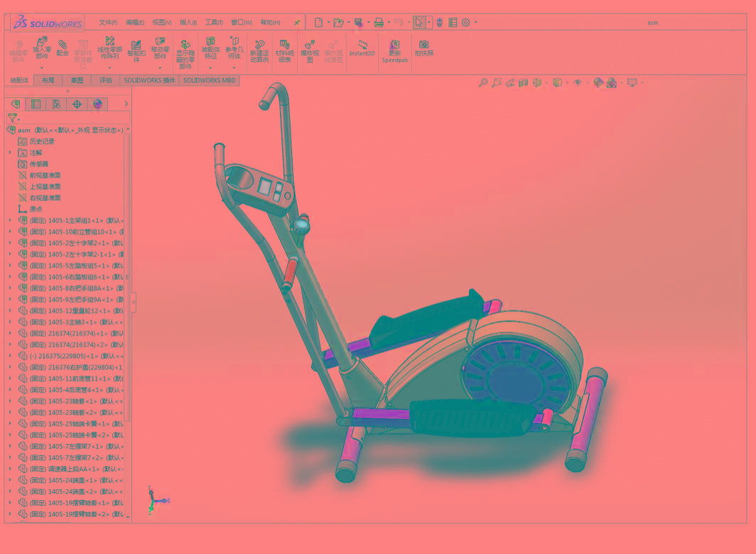Image resolution: width=756 pixels, height=554 pixels.
Task: Click the New document icon
Action: [x=319, y=22]
